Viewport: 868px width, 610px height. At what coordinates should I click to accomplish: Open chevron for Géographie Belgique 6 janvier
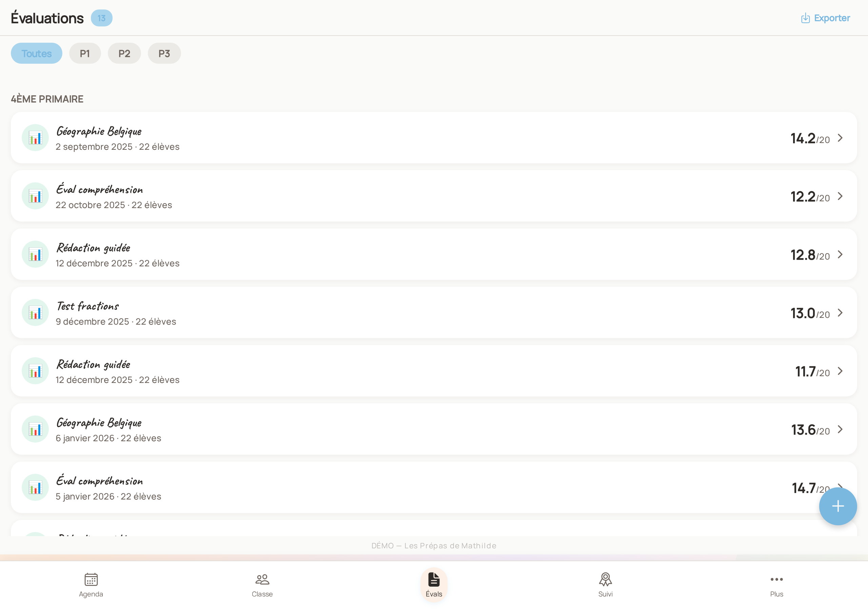[840, 429]
